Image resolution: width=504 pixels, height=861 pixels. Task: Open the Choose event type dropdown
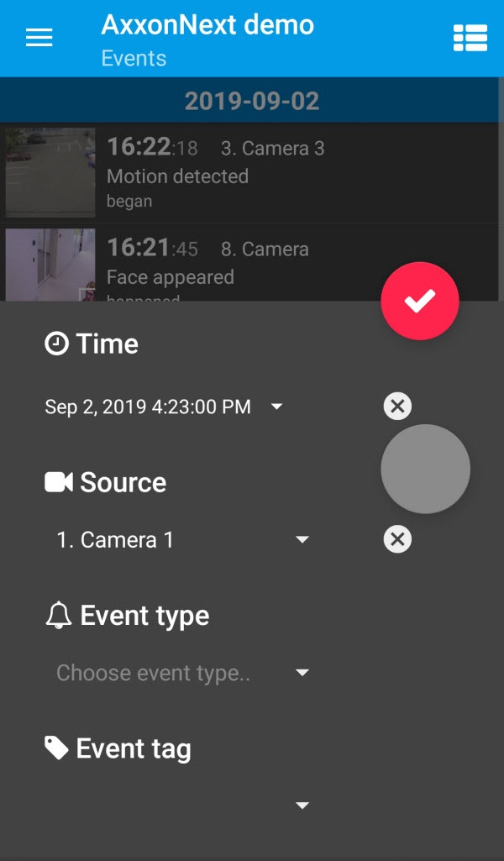click(302, 673)
